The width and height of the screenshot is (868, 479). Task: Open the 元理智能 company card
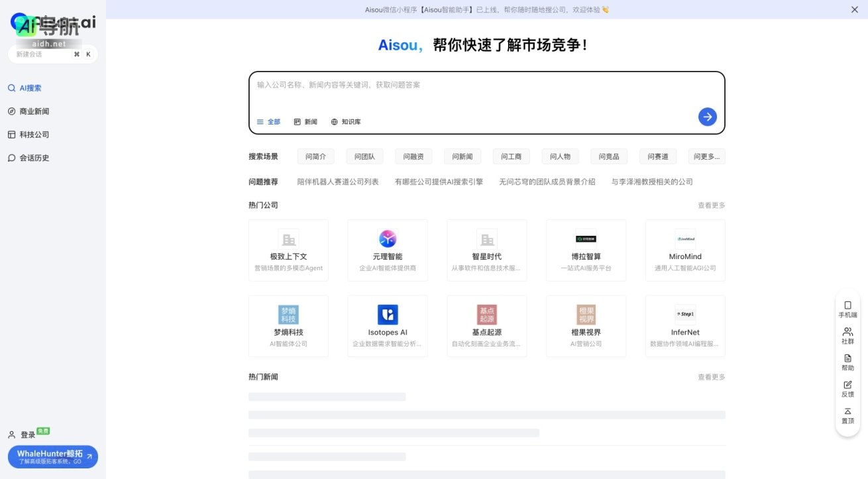pyautogui.click(x=388, y=250)
